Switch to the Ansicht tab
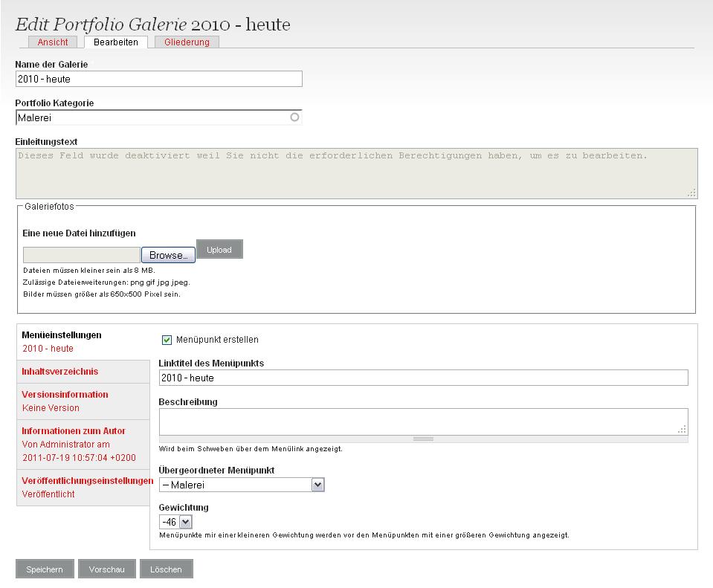This screenshot has height=588, width=713. tap(53, 42)
